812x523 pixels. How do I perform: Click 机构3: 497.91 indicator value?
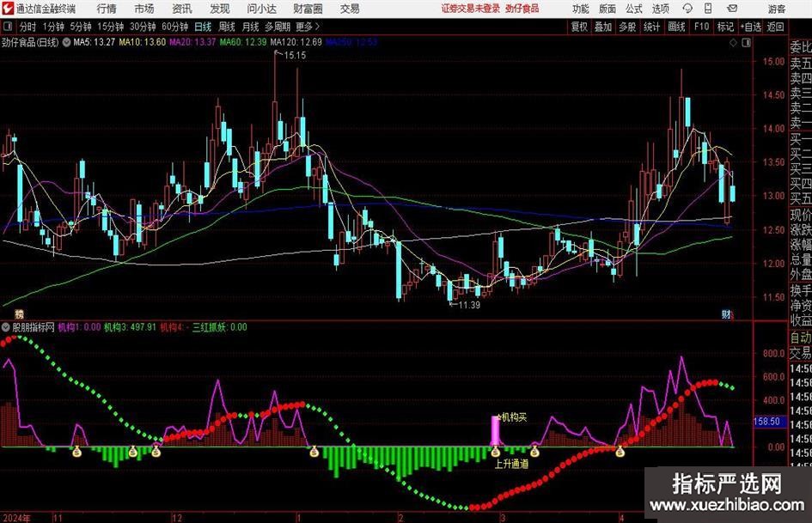point(130,327)
